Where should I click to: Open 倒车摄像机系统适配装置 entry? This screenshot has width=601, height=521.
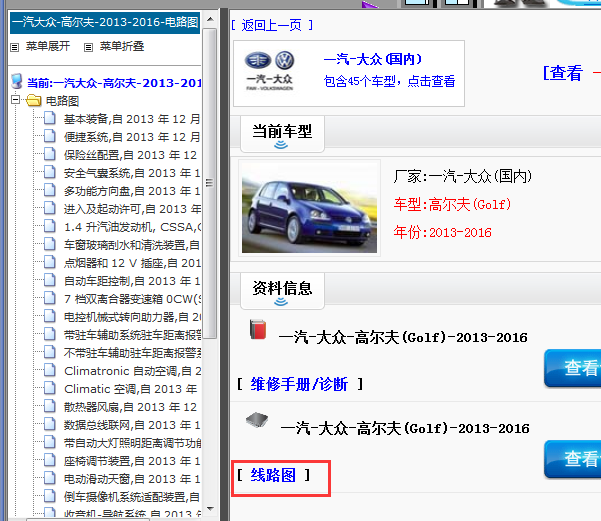[x=132, y=497]
